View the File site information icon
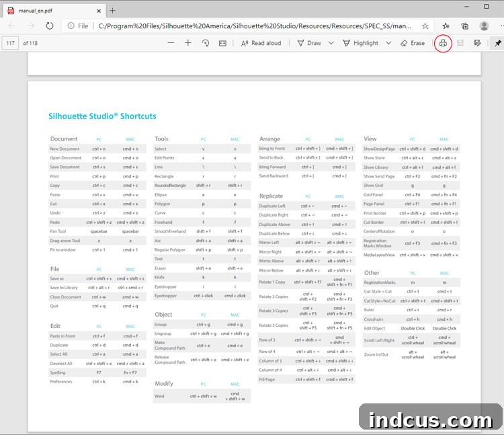The image size is (504, 435). point(71,26)
